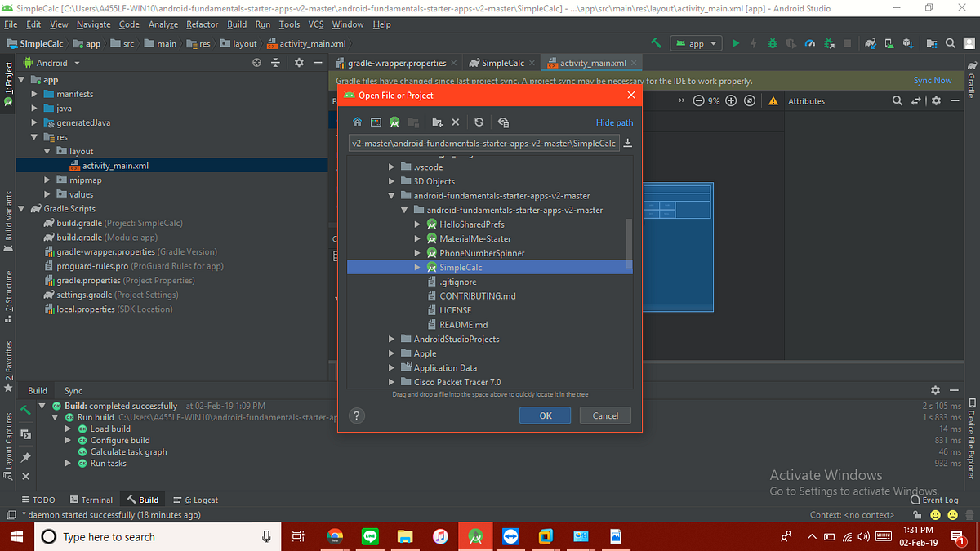The height and width of the screenshot is (551, 980).
Task: Create a new folder in the dialog
Action: [438, 122]
